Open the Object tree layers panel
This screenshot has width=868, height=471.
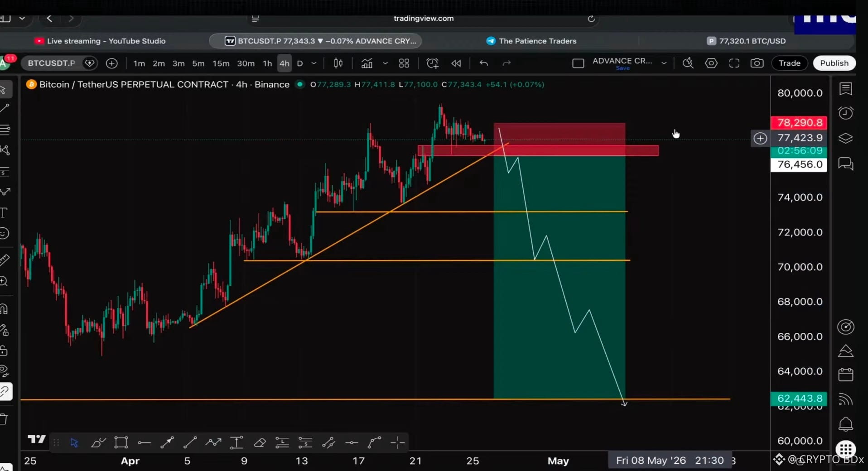tap(845, 138)
